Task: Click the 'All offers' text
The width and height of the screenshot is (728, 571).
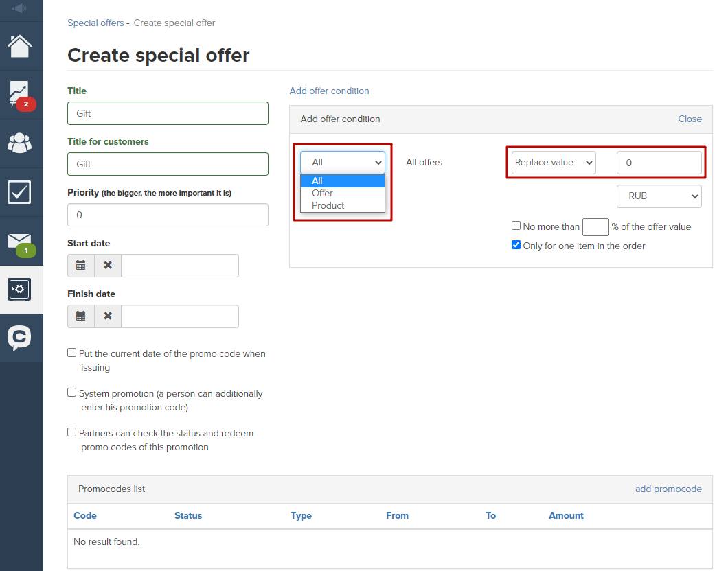Action: [424, 163]
